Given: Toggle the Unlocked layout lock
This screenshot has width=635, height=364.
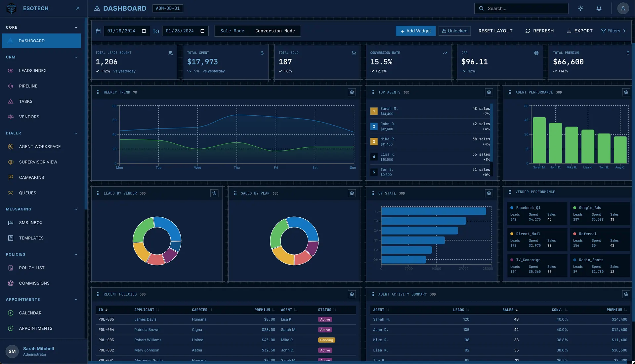Looking at the screenshot, I should [454, 31].
